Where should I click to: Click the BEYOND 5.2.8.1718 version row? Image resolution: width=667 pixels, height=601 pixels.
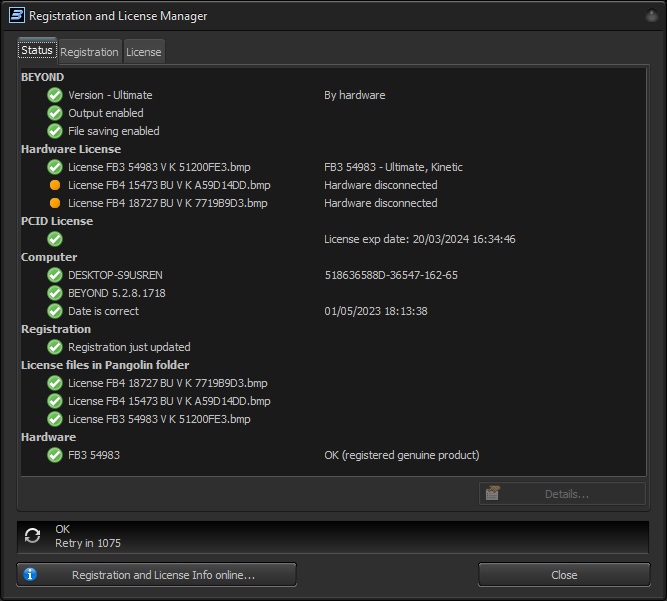(116, 293)
